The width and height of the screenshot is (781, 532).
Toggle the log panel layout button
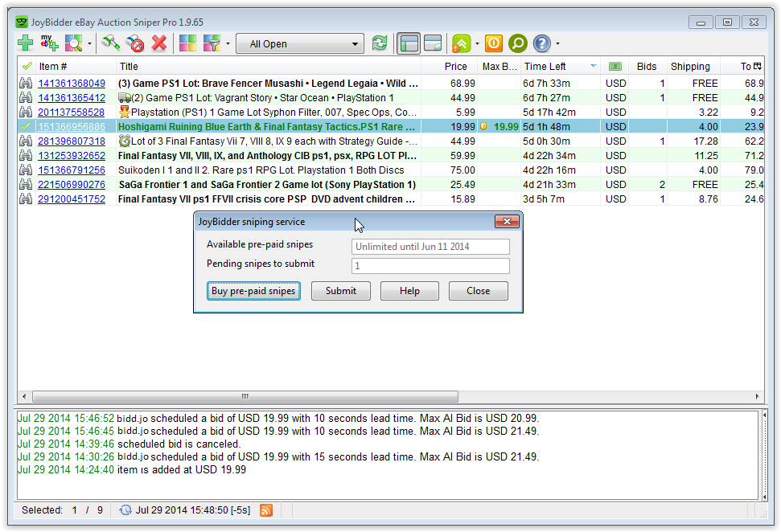pyautogui.click(x=409, y=43)
